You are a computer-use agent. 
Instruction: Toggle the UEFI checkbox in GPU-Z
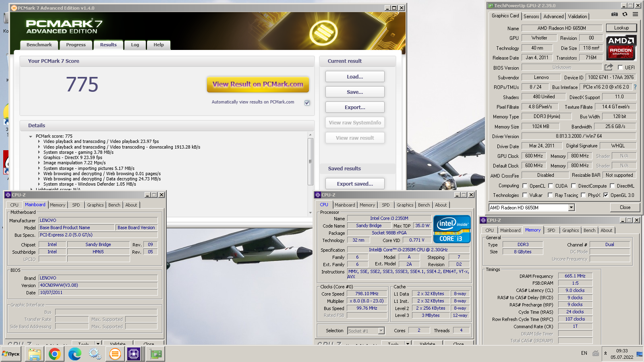point(620,67)
